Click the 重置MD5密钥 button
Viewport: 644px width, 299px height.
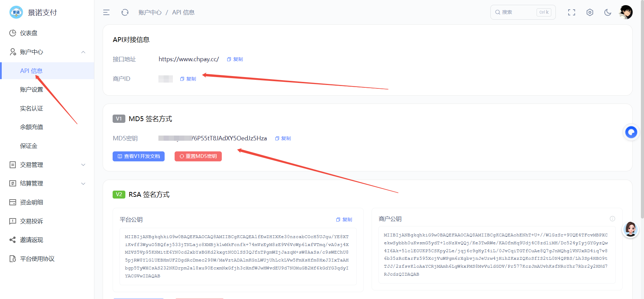pyautogui.click(x=198, y=156)
